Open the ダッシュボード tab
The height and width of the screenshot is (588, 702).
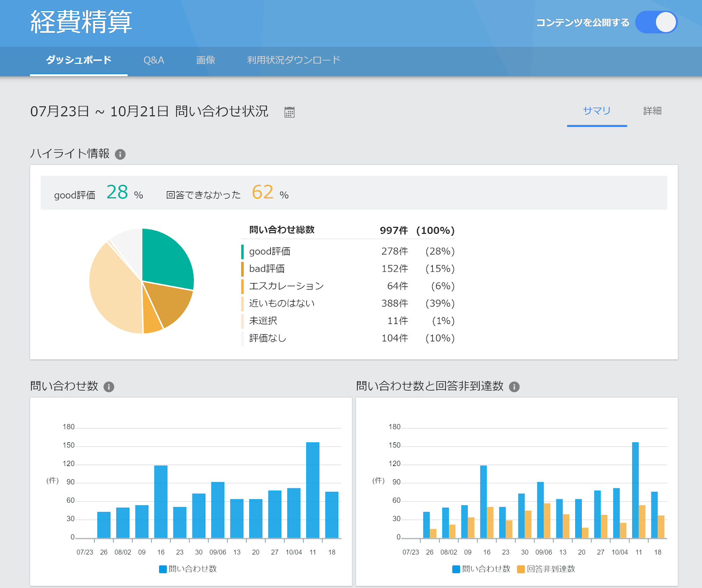pyautogui.click(x=79, y=60)
